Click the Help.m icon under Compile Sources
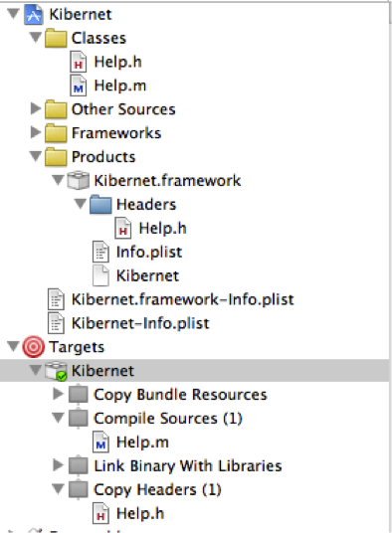392x533 pixels. (100, 442)
